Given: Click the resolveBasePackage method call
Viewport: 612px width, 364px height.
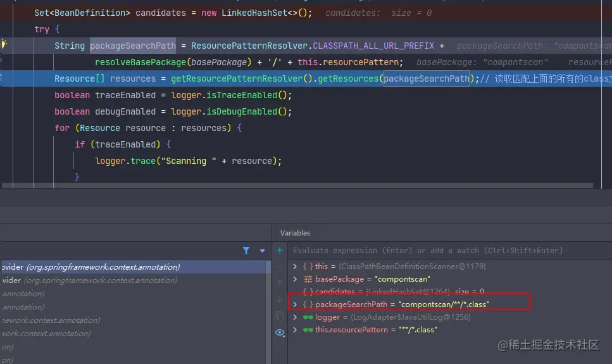Looking at the screenshot, I should [x=141, y=62].
